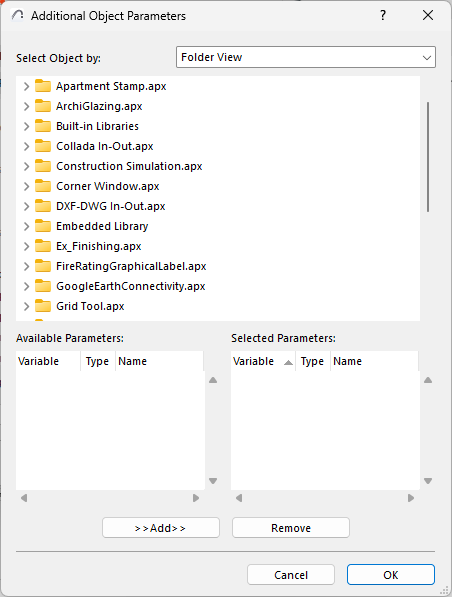Open the Select Object by dropdown
The width and height of the screenshot is (452, 597).
pyautogui.click(x=306, y=57)
